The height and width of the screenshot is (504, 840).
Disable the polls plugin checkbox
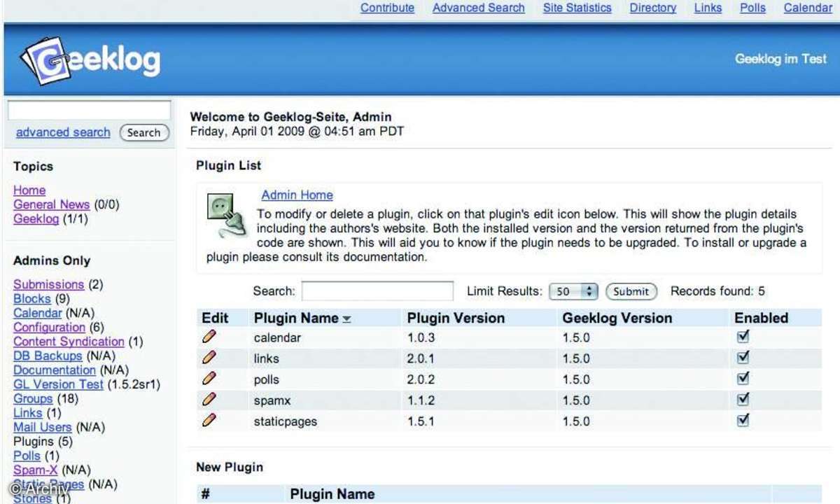pyautogui.click(x=743, y=379)
